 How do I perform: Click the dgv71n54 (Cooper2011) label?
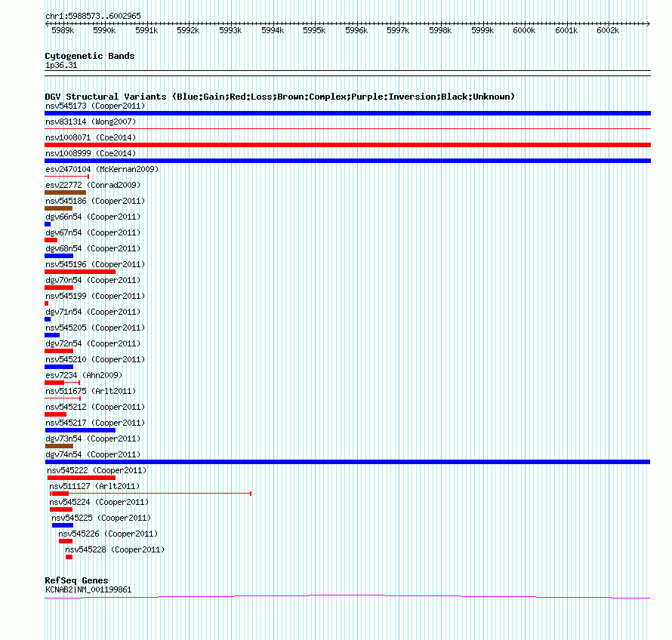pyautogui.click(x=93, y=312)
